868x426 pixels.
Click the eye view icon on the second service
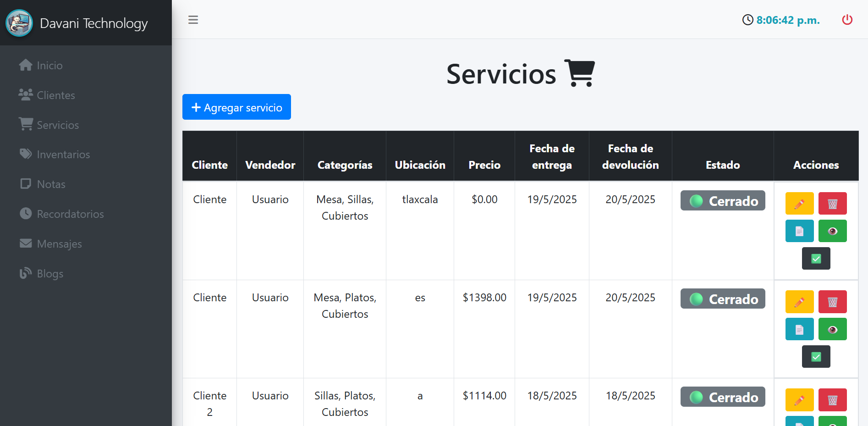(x=833, y=329)
